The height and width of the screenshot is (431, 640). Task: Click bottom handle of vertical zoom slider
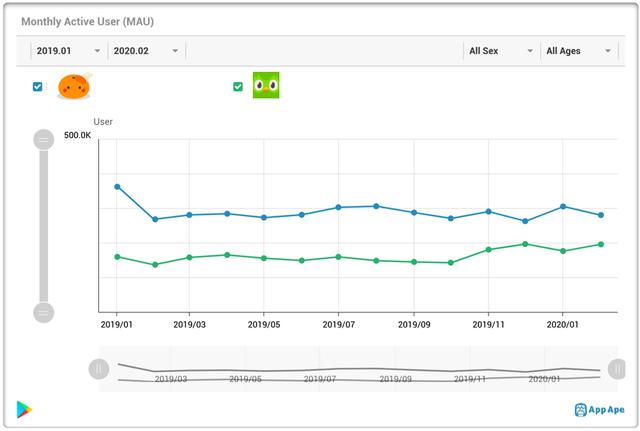[43, 312]
